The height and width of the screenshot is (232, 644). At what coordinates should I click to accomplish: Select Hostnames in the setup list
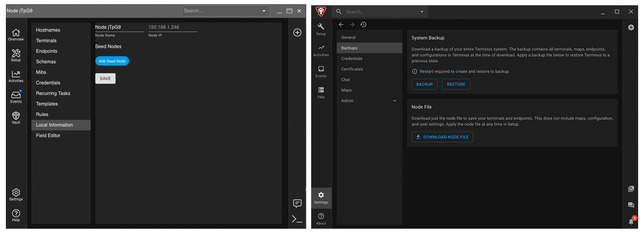pos(61,30)
